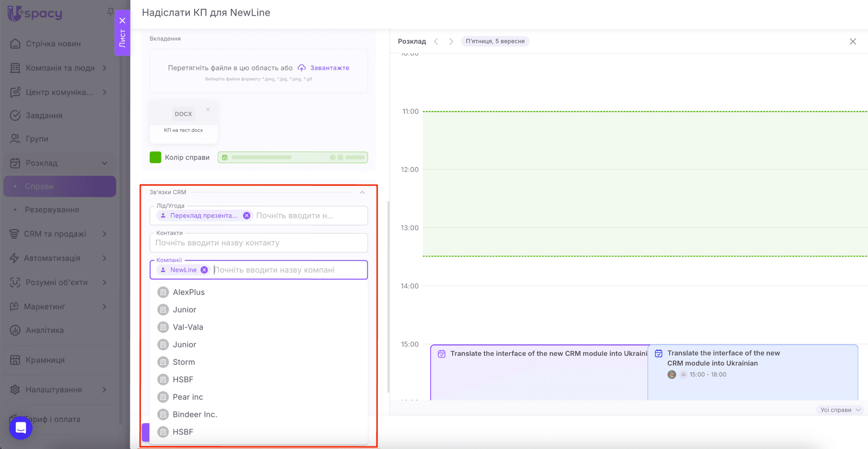Screen dimensions: 868x449
Task: Click the Завантажте upload link
Action: (329, 68)
